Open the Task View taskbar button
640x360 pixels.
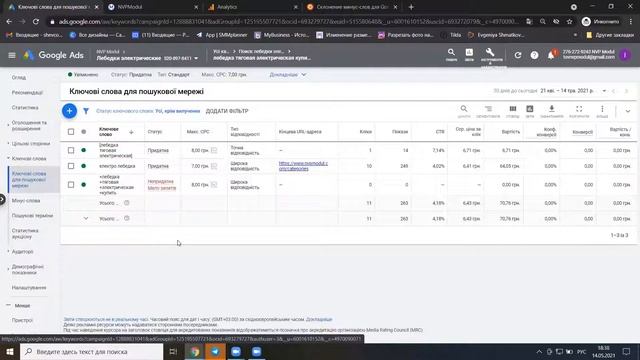click(x=173, y=351)
